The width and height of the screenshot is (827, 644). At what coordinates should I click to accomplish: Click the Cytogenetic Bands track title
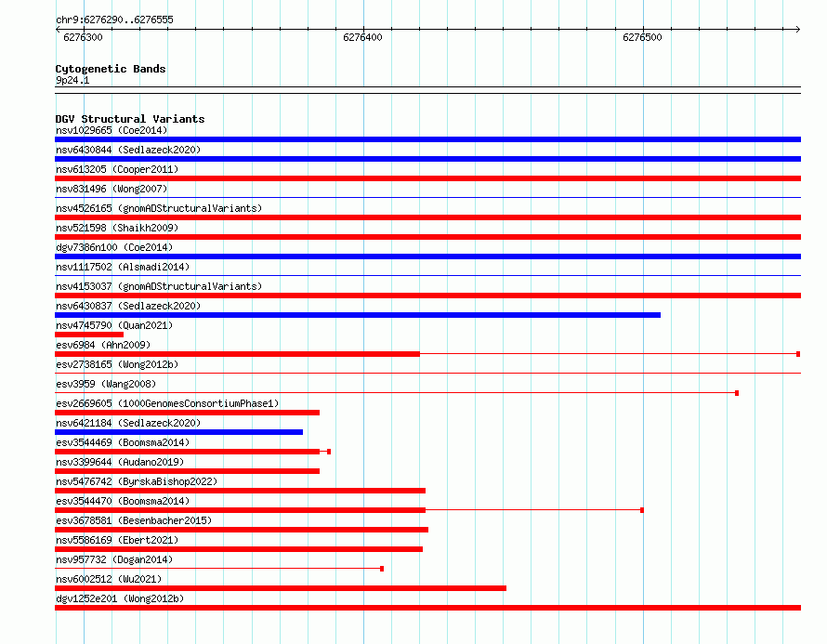click(111, 69)
